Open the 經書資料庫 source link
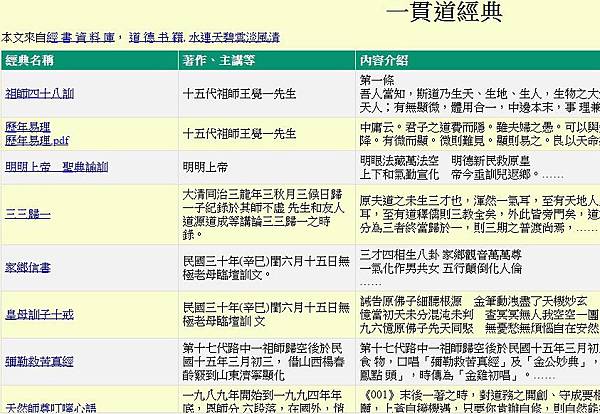The height and width of the screenshot is (414, 600). [x=81, y=37]
